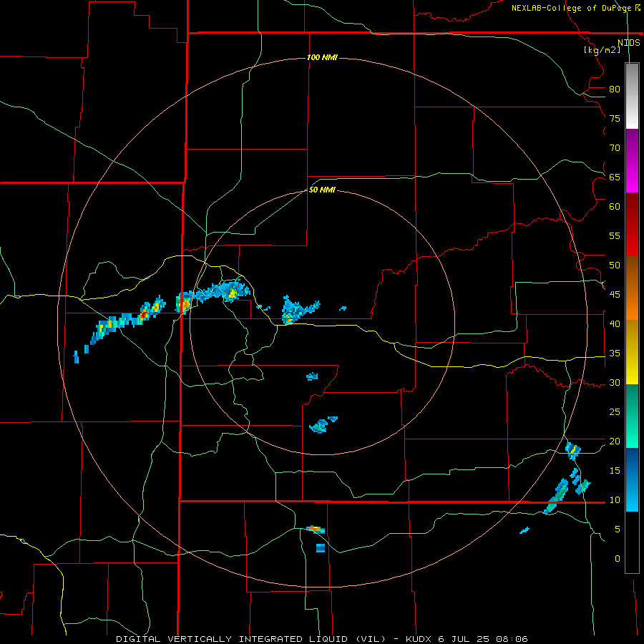
Task: Click the 65 value on the VIL scale
Action: pyautogui.click(x=615, y=177)
